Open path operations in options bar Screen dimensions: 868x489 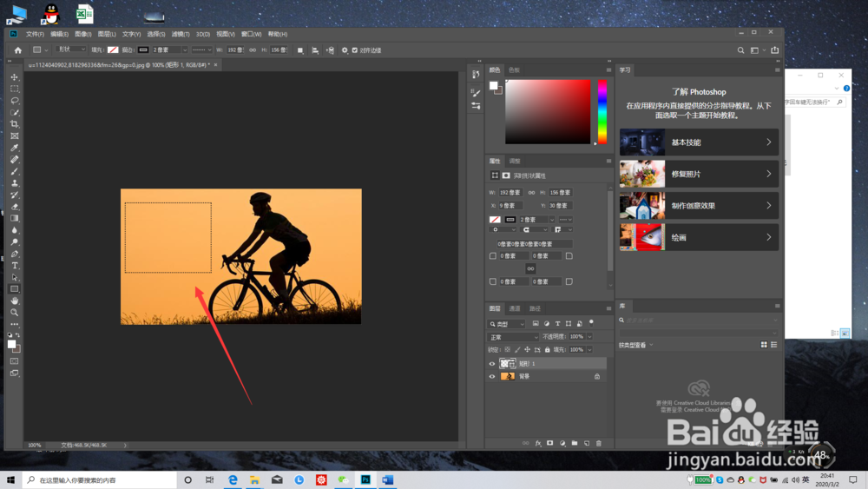(300, 50)
